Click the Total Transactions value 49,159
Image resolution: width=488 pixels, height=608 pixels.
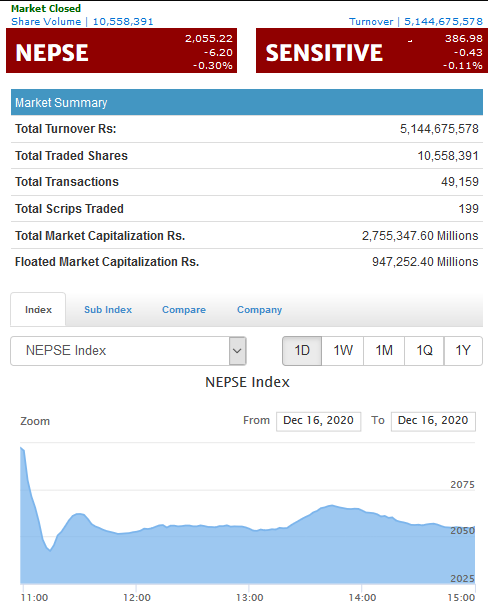tap(460, 181)
